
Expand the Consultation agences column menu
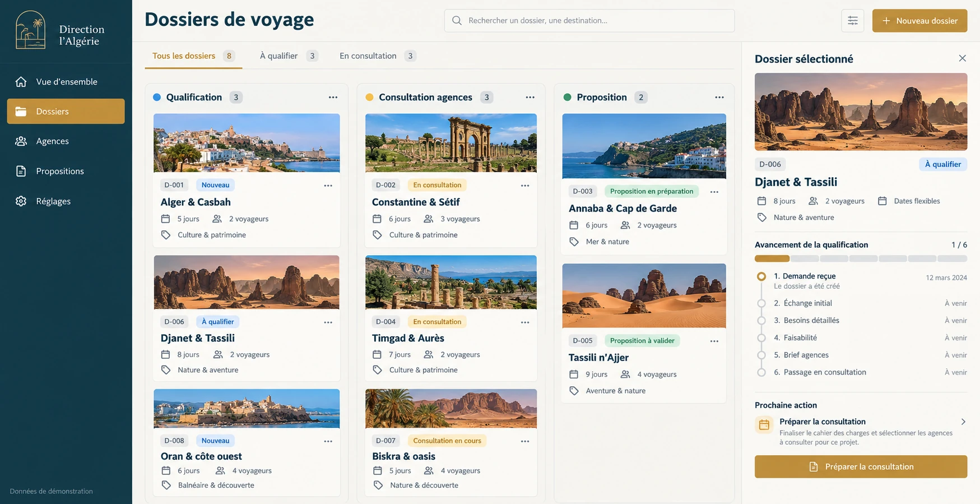tap(530, 98)
